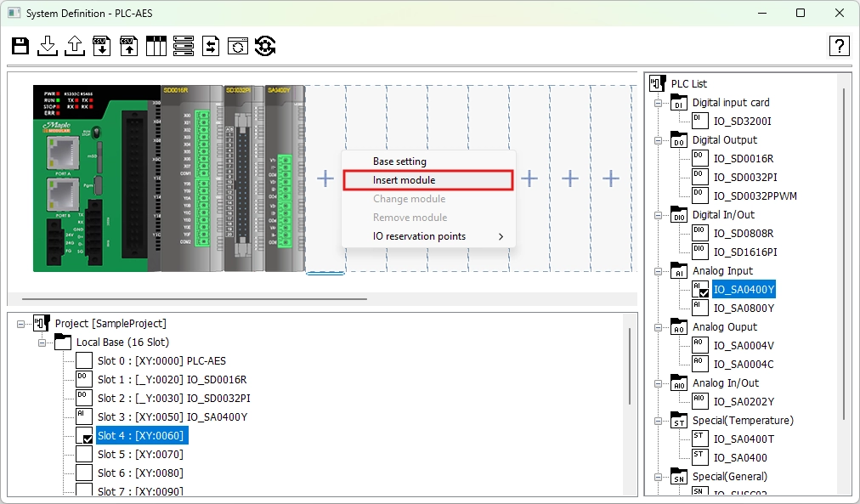Collapse the Analog Ouput category
860x504 pixels.
(x=658, y=327)
